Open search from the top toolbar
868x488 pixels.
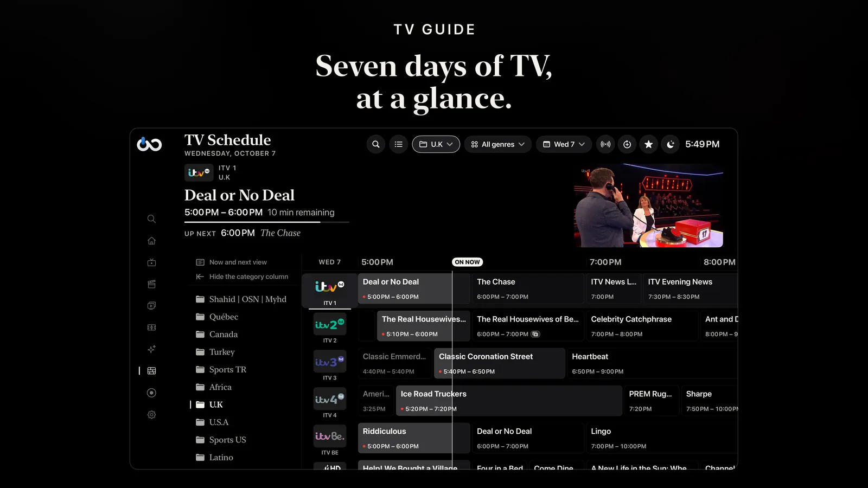[376, 144]
